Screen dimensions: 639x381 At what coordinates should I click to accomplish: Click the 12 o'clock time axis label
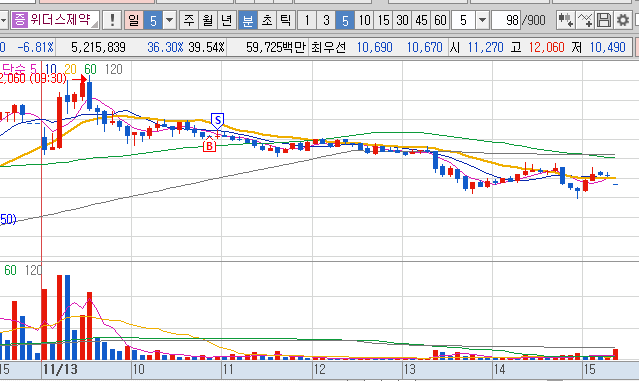[x=320, y=370]
